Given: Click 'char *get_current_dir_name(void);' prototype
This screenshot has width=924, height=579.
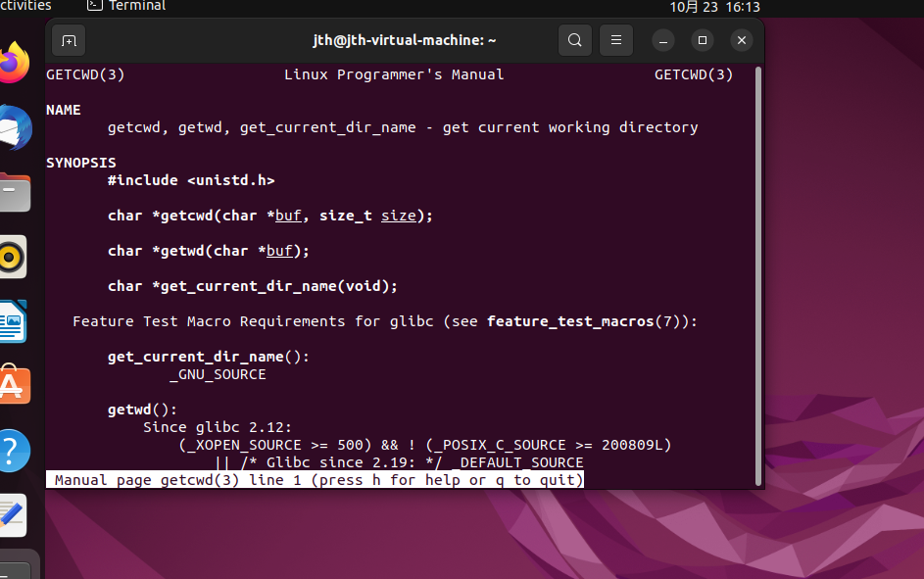Looking at the screenshot, I should tap(253, 286).
